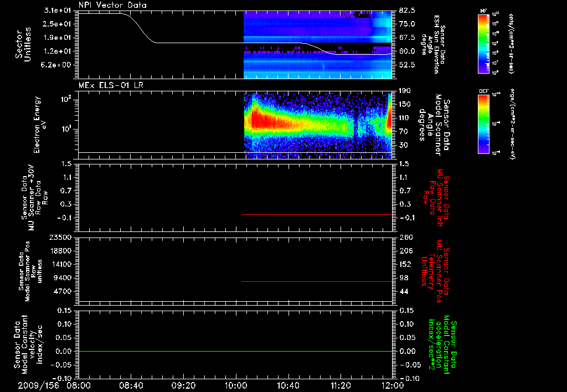Viewport: 567px width, 392px height.
Task: Click the 10:40 time axis label
Action: point(288,386)
